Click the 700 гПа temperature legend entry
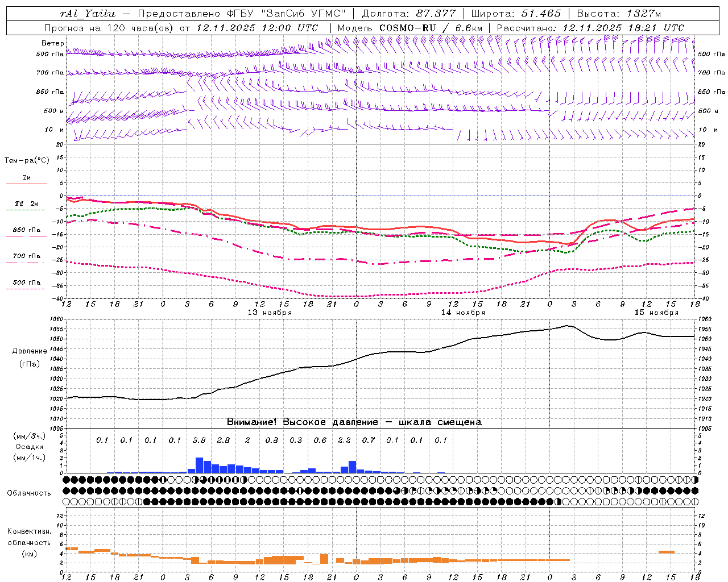Viewport: 728px width, 582px height. click(26, 256)
